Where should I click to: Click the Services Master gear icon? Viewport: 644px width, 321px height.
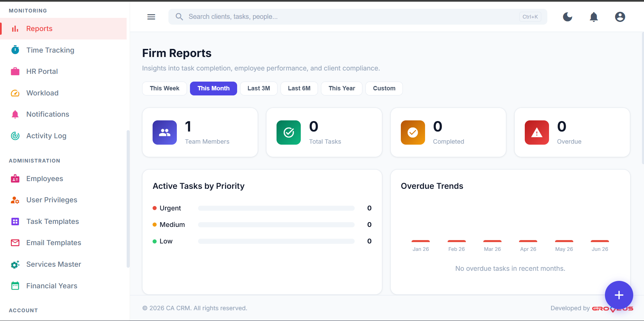click(15, 264)
